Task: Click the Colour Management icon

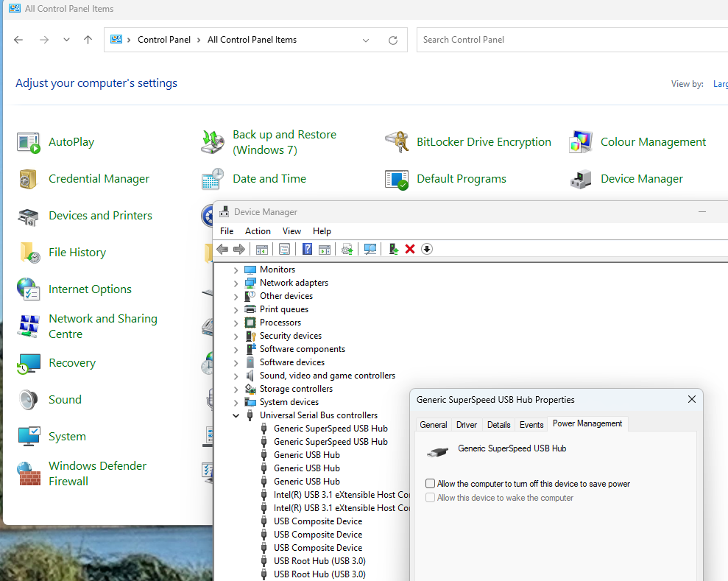Action: tap(581, 142)
